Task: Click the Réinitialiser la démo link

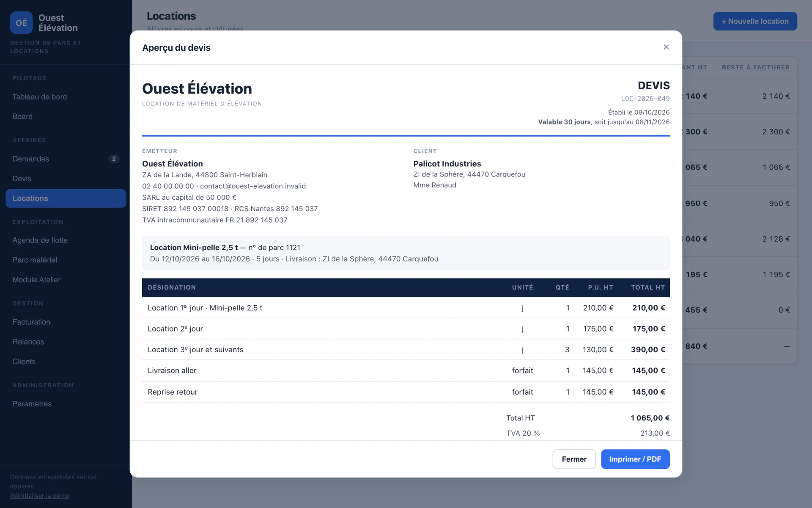Action: [x=40, y=496]
